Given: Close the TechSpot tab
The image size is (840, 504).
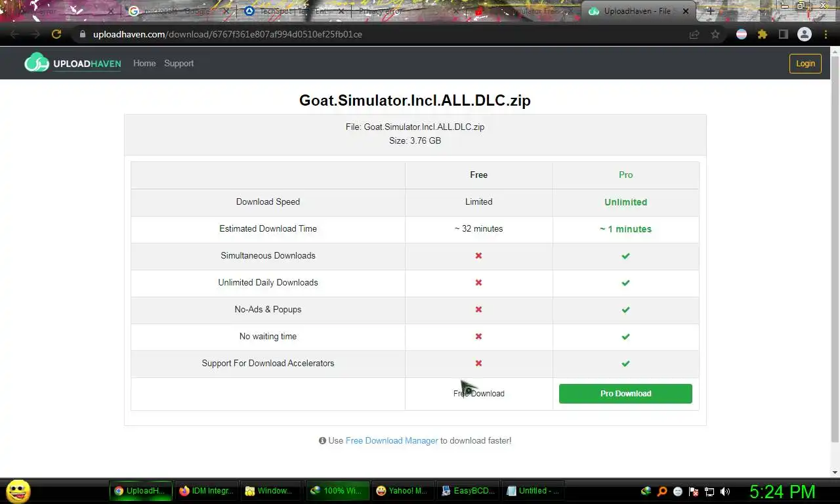Looking at the screenshot, I should (341, 11).
